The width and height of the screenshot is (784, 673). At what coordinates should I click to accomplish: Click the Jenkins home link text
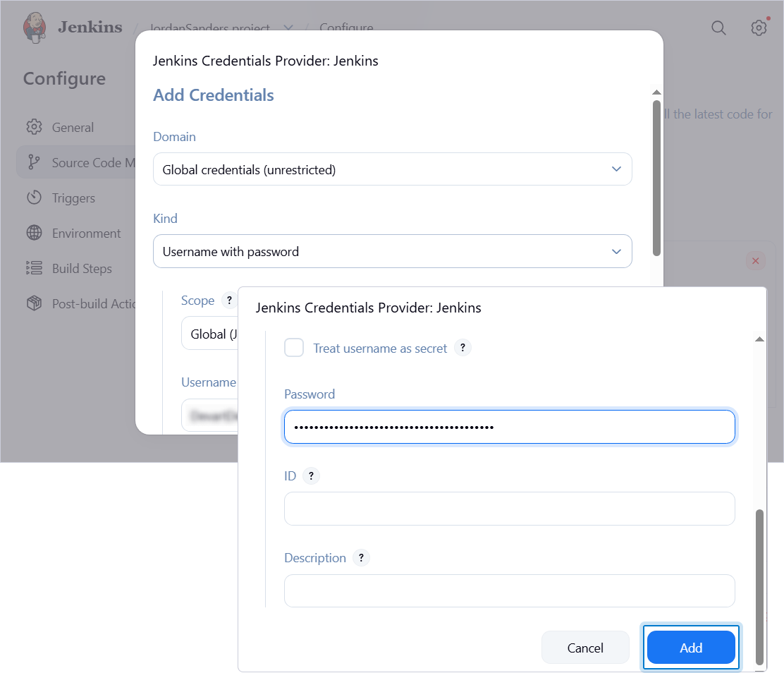[x=90, y=27]
